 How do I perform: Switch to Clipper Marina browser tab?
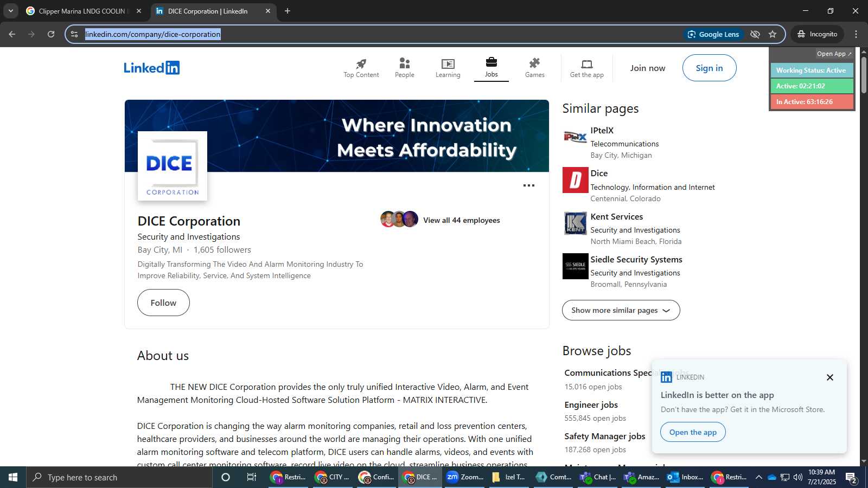[x=84, y=11]
